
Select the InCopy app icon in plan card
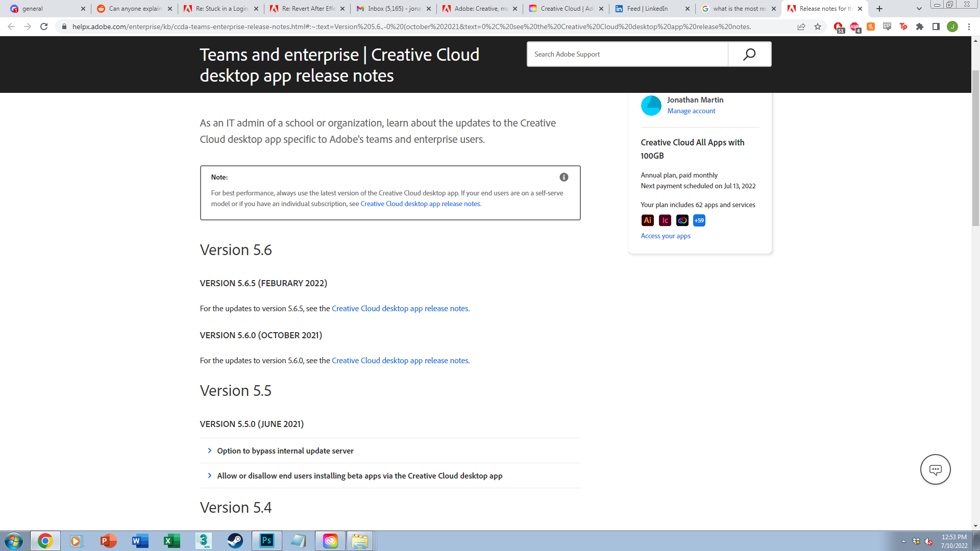click(x=665, y=220)
